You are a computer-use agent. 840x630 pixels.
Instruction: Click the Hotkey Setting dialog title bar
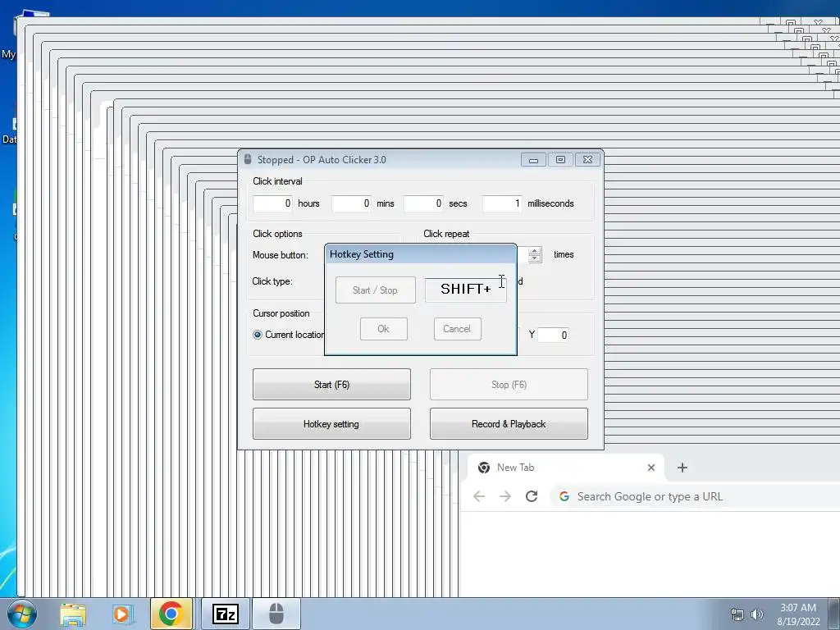[421, 254]
